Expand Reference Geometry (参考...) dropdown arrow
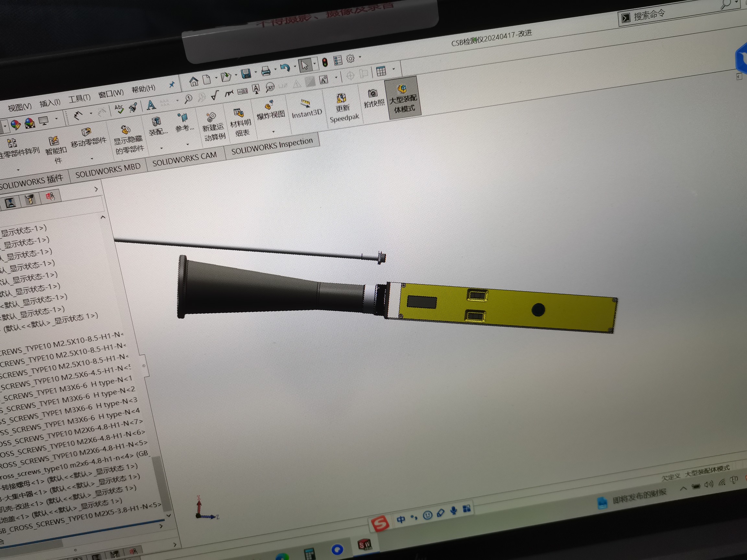This screenshot has height=560, width=747. pyautogui.click(x=188, y=144)
